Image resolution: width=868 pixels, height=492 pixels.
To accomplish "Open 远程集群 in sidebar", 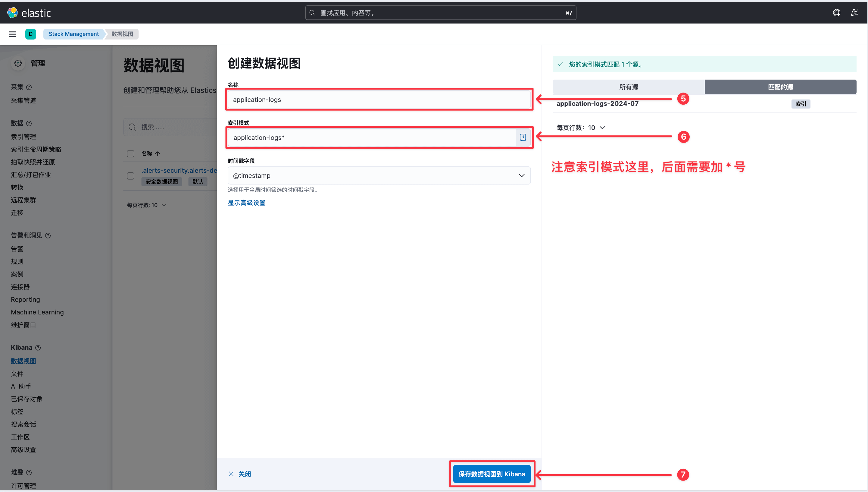I will (23, 200).
